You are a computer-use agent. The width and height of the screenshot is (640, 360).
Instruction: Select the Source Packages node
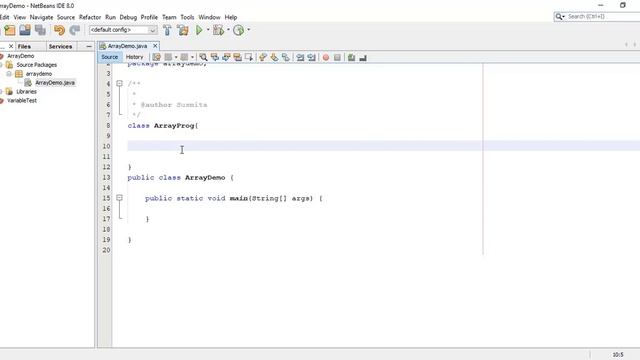36,65
